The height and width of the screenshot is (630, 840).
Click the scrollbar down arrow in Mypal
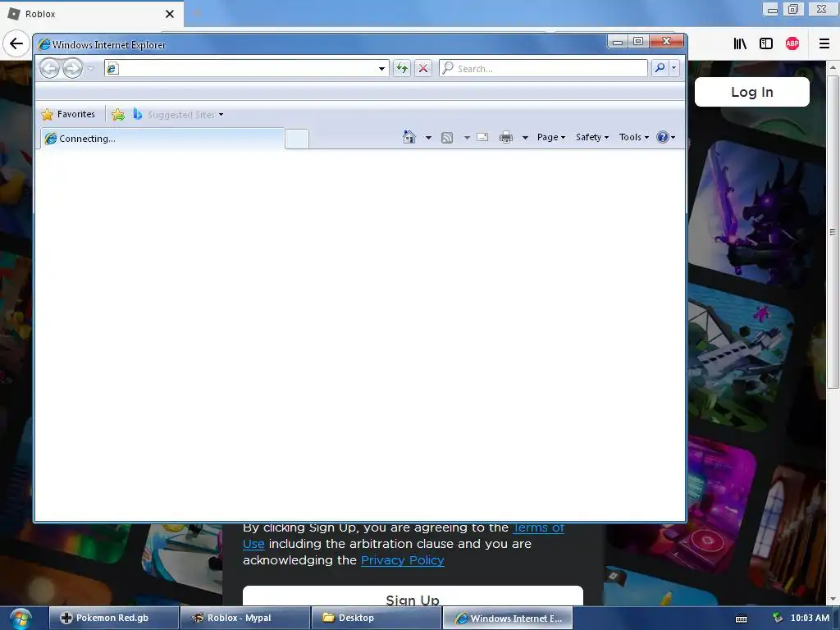833,599
